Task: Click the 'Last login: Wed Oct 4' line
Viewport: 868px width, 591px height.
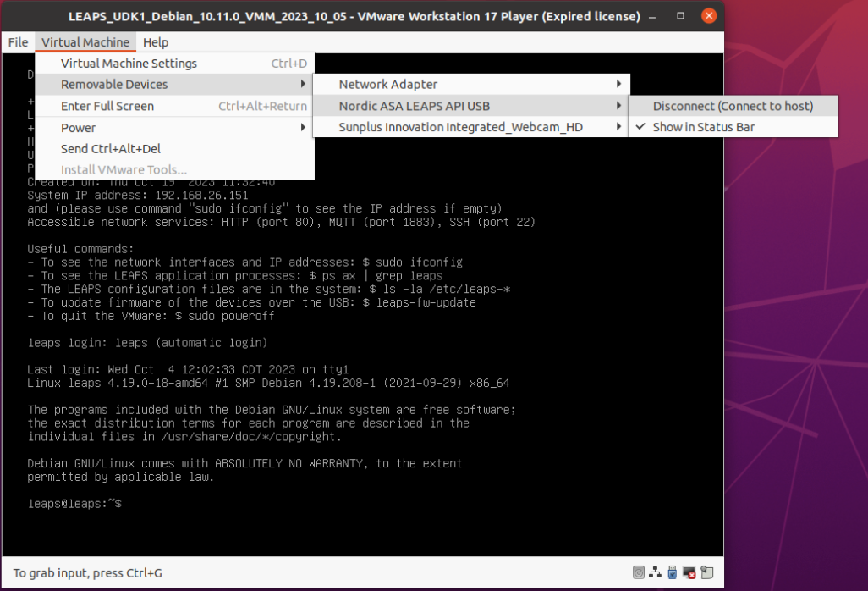Action: (x=188, y=369)
